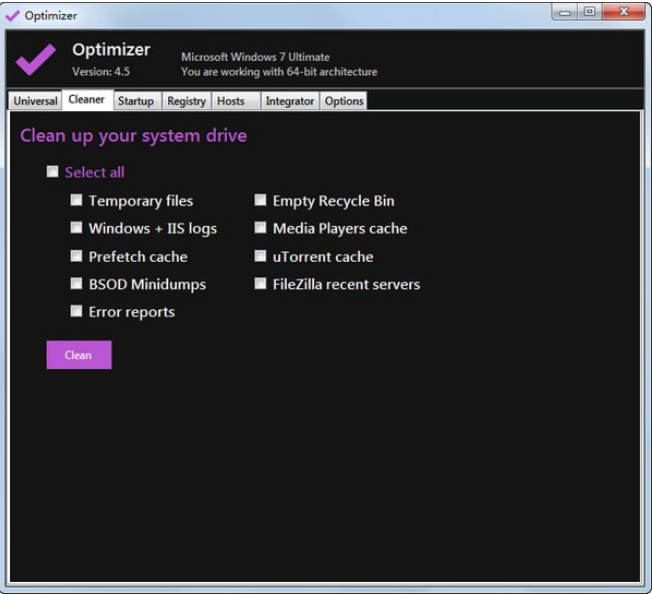
Task: Click the 'Version: 4.5' text
Action: (101, 72)
